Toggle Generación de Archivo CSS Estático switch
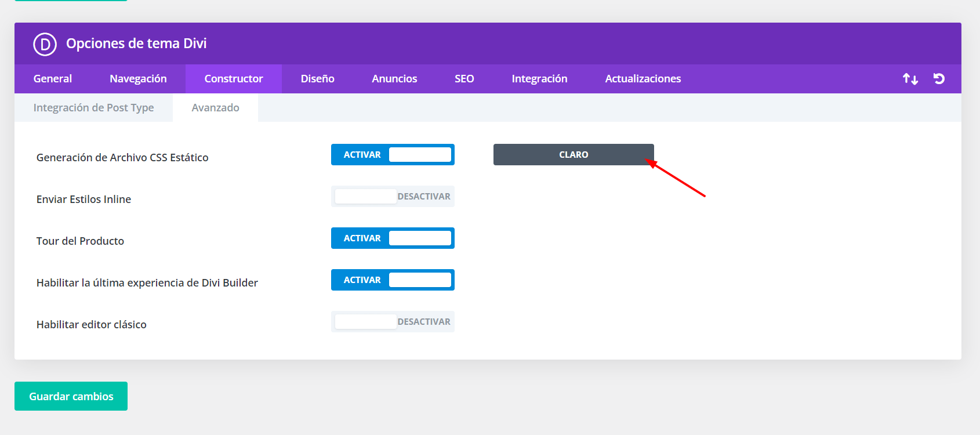Image resolution: width=980 pixels, height=435 pixels. [x=393, y=155]
